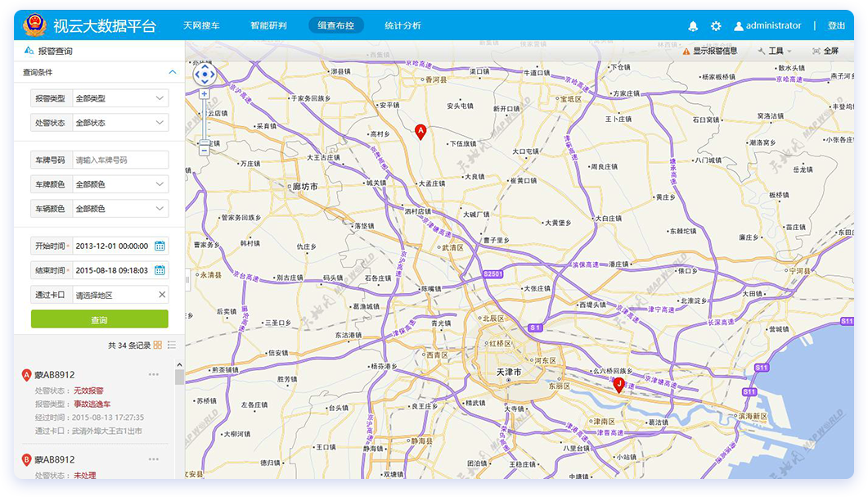868x497 pixels.
Task: Click status text 无效报警
Action: (x=88, y=391)
